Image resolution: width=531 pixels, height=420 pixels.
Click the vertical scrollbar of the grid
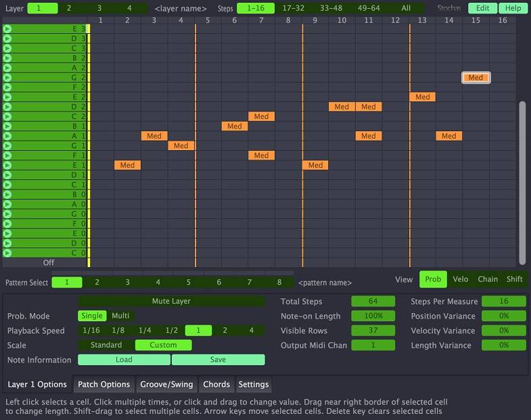(522, 181)
